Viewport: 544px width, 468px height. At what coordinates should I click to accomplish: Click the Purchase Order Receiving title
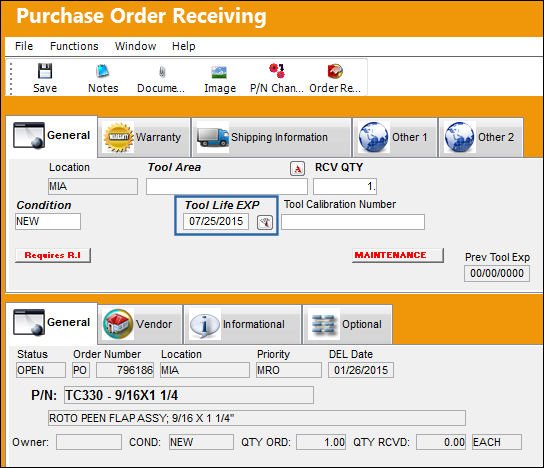point(141,16)
